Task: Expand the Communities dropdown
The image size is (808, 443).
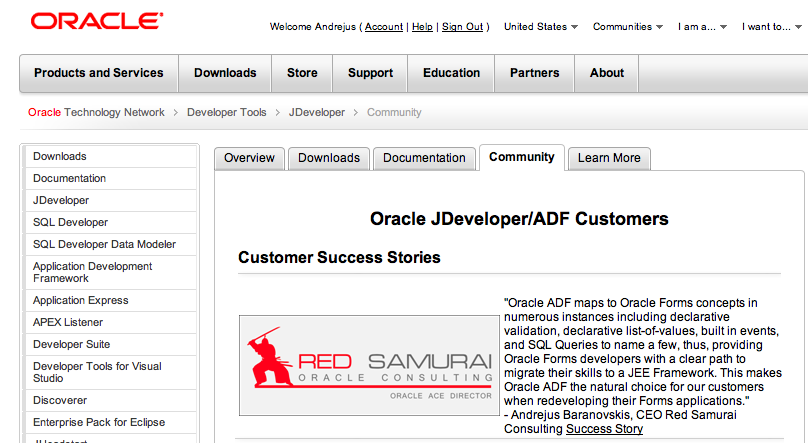Action: (628, 27)
